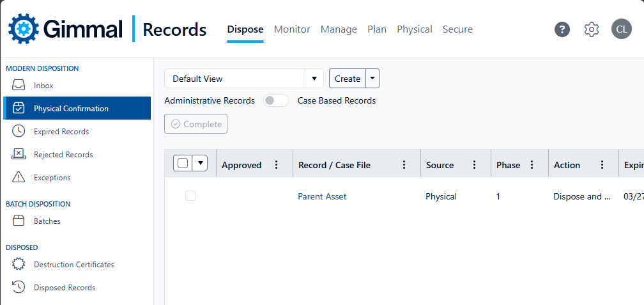Open the Inbox tray icon
Screen dimensions: 644x305
pyautogui.click(x=19, y=86)
